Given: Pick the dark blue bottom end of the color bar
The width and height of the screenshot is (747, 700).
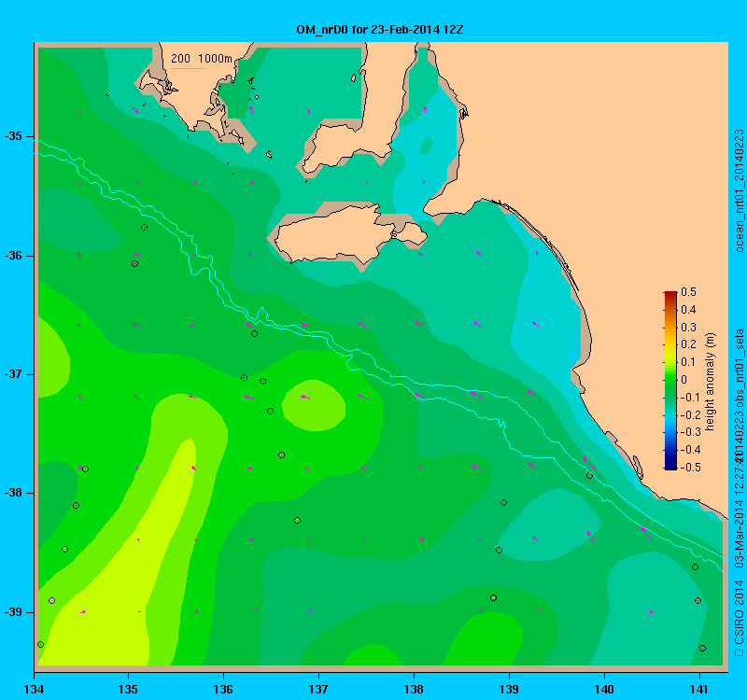Looking at the screenshot, I should (670, 467).
